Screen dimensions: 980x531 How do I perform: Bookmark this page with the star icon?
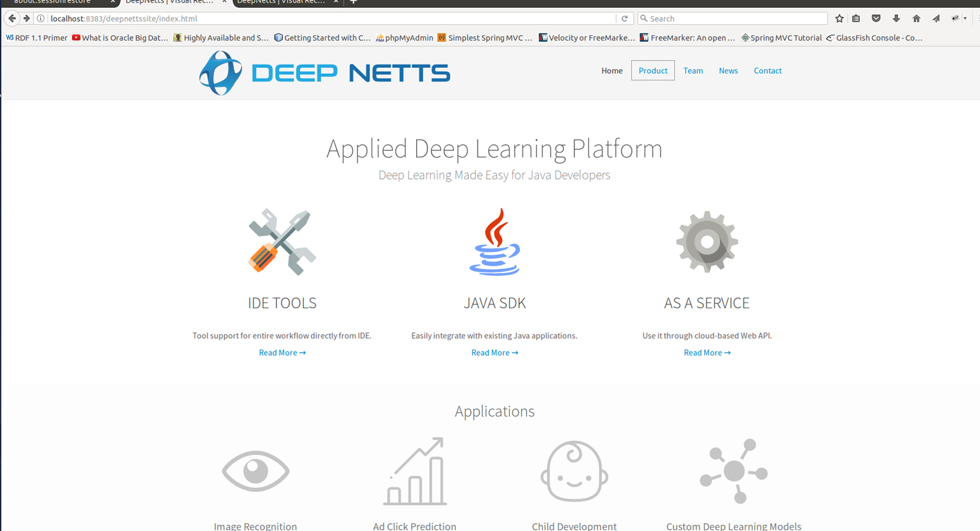coord(840,18)
